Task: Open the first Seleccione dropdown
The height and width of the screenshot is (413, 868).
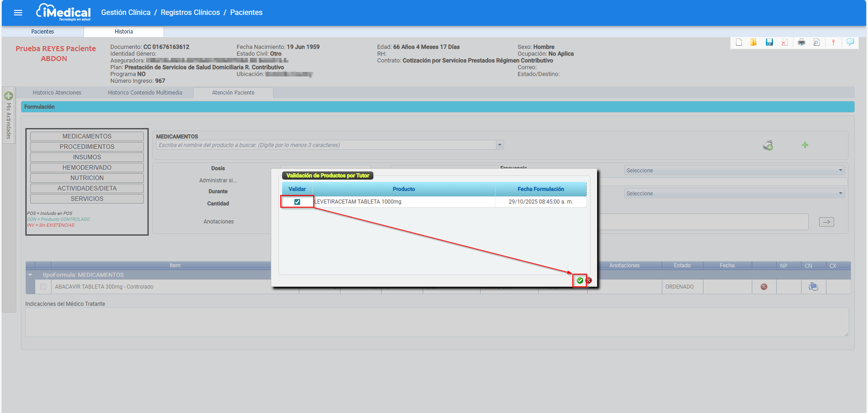Action: click(734, 171)
